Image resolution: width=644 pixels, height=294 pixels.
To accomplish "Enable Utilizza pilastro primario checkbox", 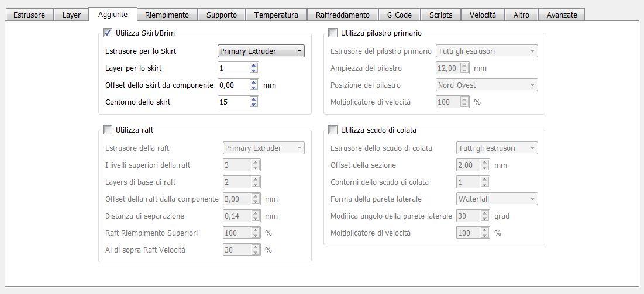I will 333,33.
